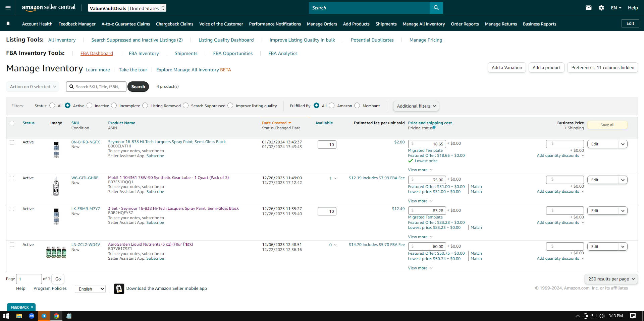This screenshot has width=644, height=321.
Task: Click the sort arrow on Date Created column
Action: pos(290,123)
